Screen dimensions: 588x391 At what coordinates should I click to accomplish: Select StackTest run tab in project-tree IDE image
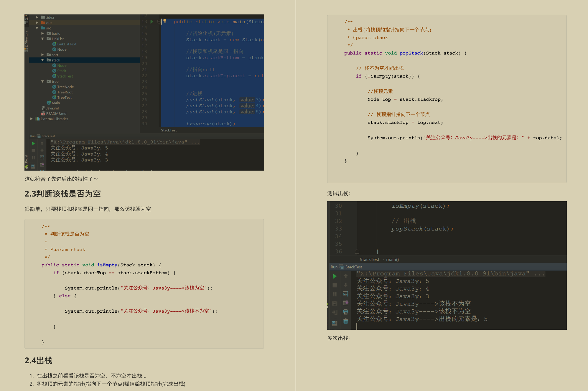48,136
